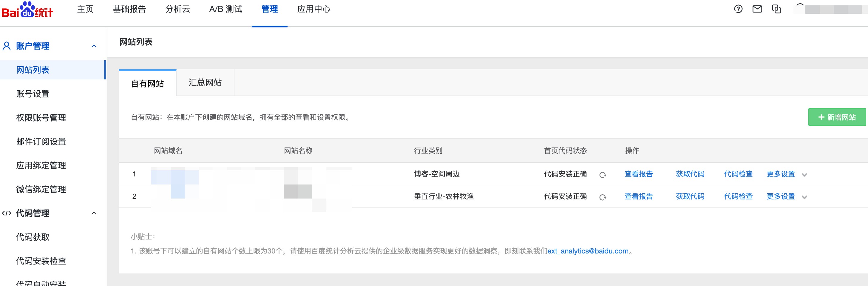
Task: Open ext_analytics@baidu.com email link
Action: point(588,251)
